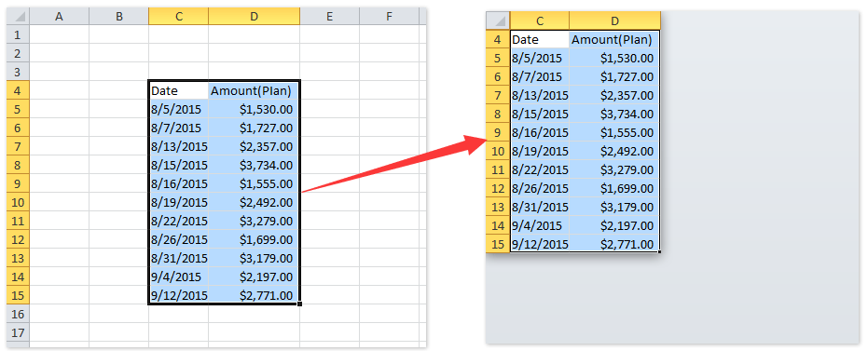Click $1,699.00 cell in full worksheet
Image resolution: width=868 pixels, height=351 pixels.
coord(255,239)
